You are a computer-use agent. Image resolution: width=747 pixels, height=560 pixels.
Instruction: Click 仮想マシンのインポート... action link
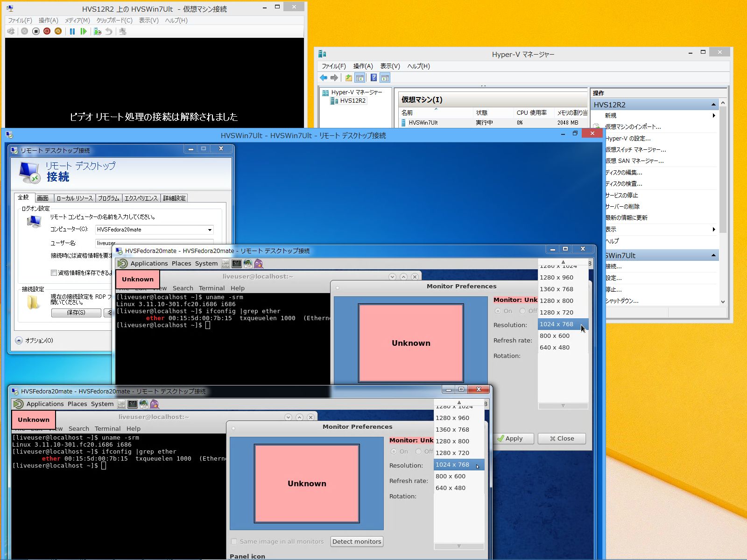pos(633,127)
